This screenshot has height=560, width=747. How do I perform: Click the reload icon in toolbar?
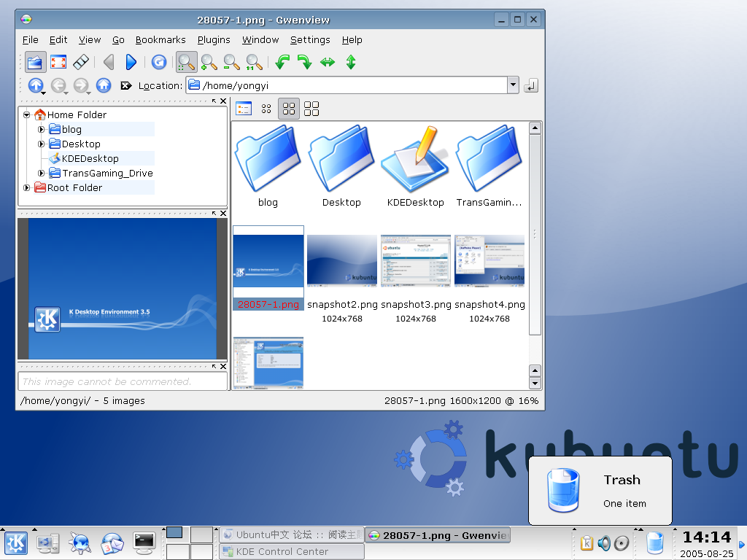tap(158, 62)
